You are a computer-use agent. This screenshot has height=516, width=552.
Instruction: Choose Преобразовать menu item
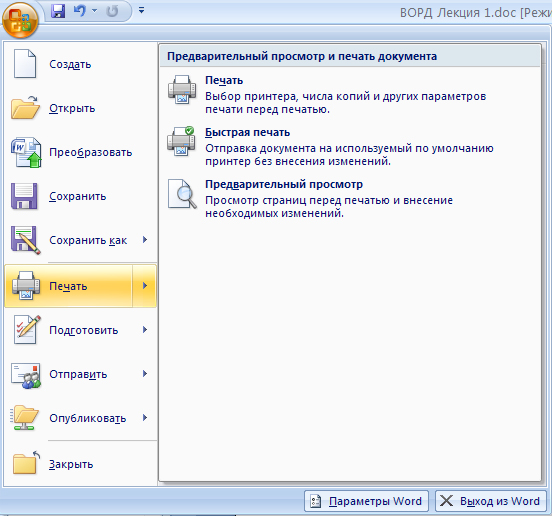click(x=81, y=152)
